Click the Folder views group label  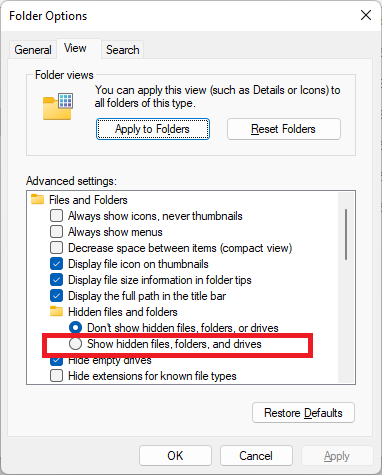tap(64, 75)
